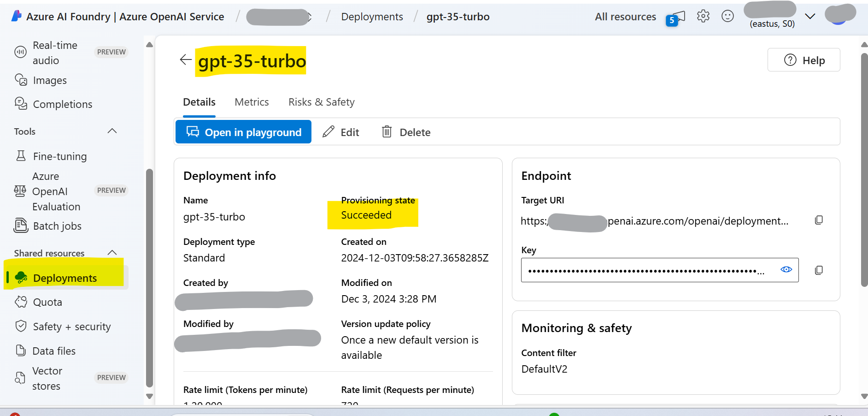Open Batch jobs from the sidebar
The height and width of the screenshot is (416, 868).
(x=57, y=226)
